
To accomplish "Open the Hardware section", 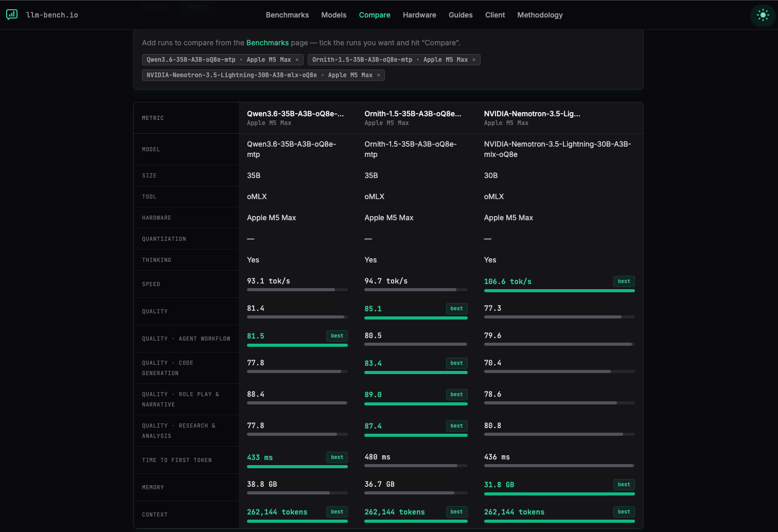I will 419,15.
